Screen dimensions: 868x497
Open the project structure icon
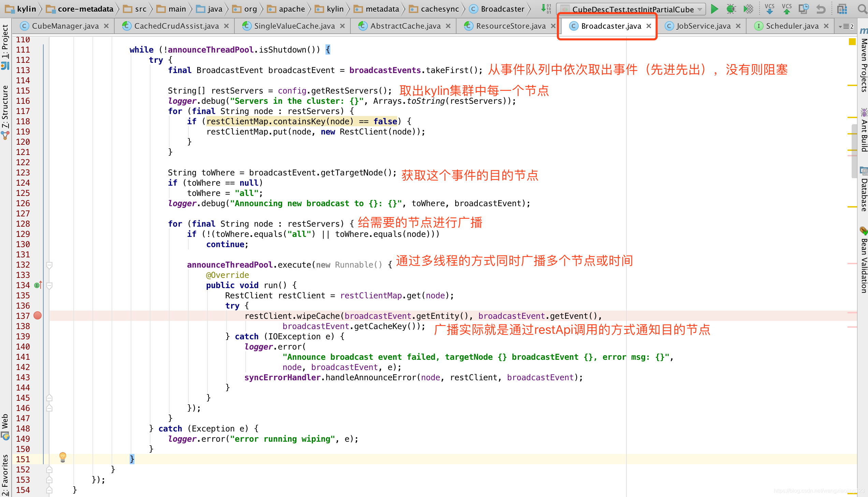tap(842, 9)
